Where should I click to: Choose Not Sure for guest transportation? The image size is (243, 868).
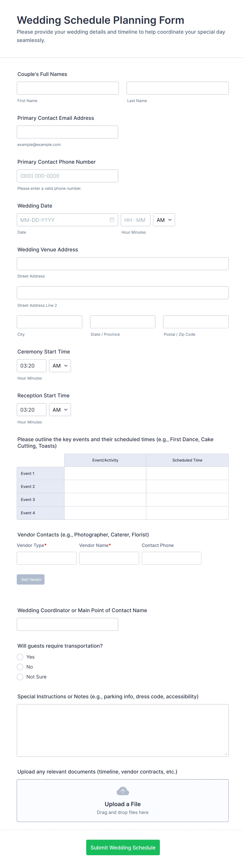20,677
